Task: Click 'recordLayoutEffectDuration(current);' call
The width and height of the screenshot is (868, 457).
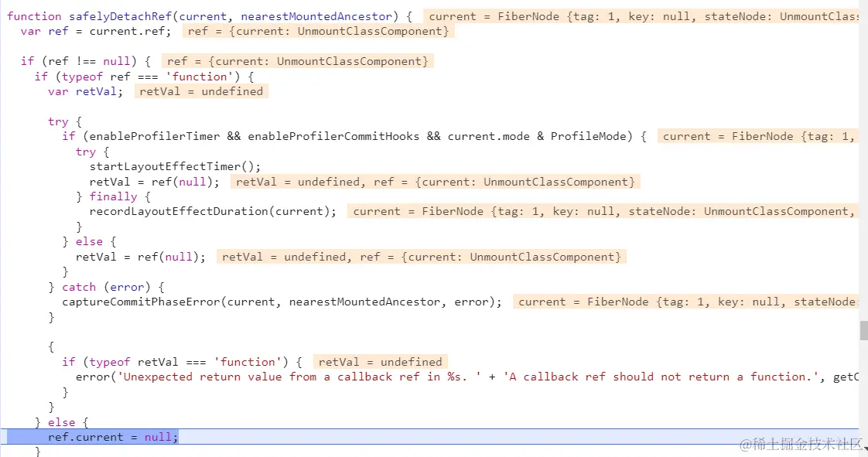Action: pos(213,211)
